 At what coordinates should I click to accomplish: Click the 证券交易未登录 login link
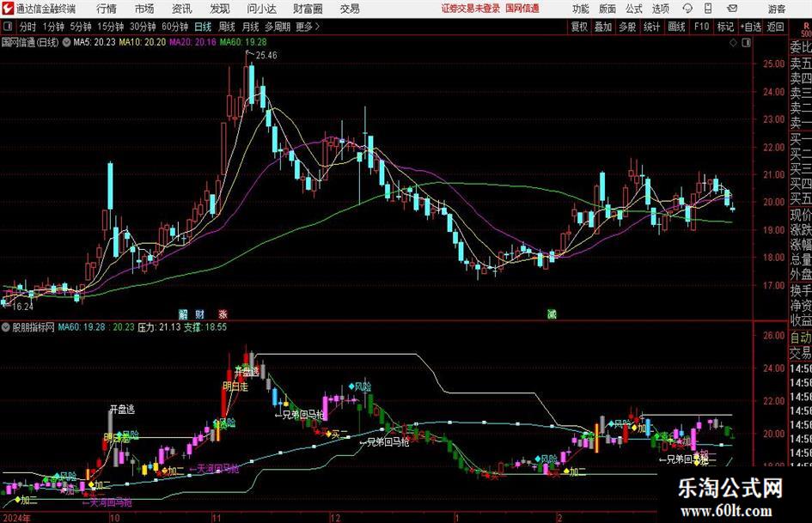point(471,9)
